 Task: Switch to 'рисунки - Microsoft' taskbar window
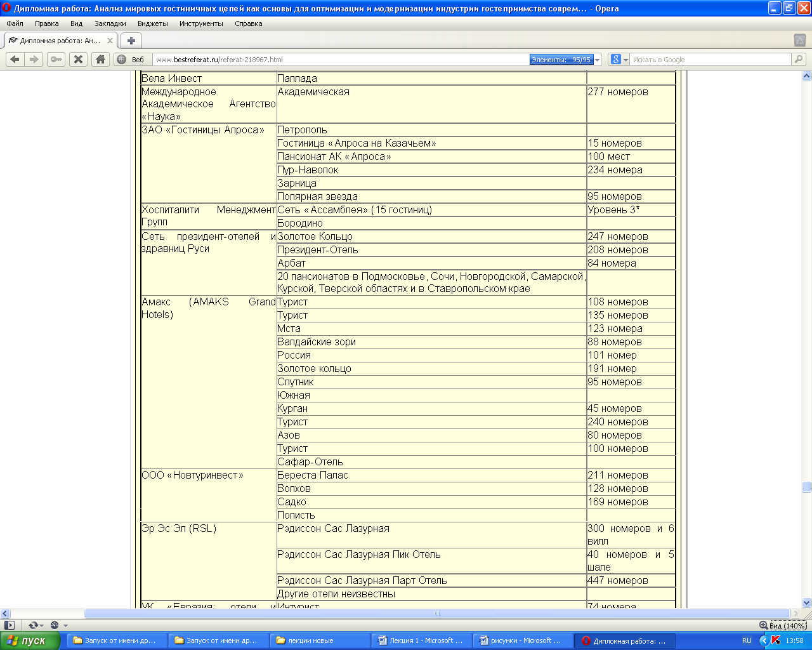(x=523, y=640)
